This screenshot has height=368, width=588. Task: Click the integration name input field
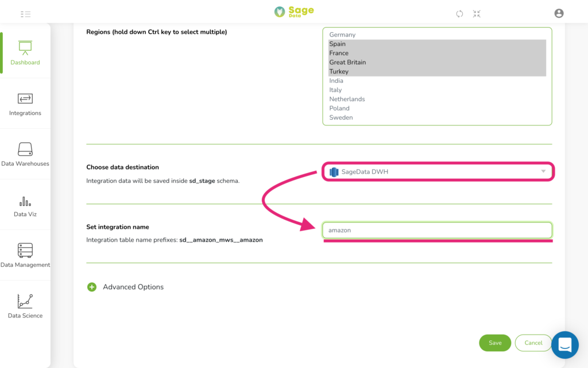tap(437, 230)
